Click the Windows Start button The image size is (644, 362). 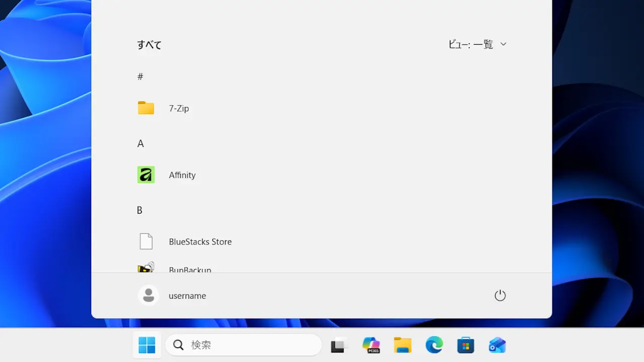(147, 345)
